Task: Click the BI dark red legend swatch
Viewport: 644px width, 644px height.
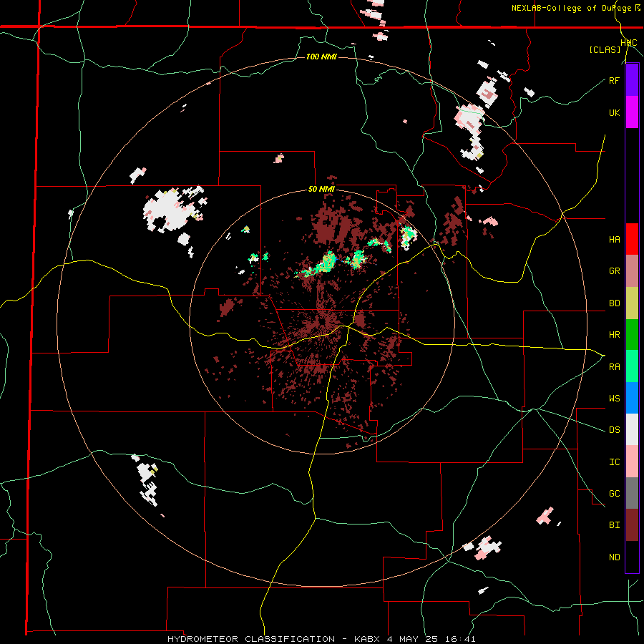Action: (x=632, y=525)
